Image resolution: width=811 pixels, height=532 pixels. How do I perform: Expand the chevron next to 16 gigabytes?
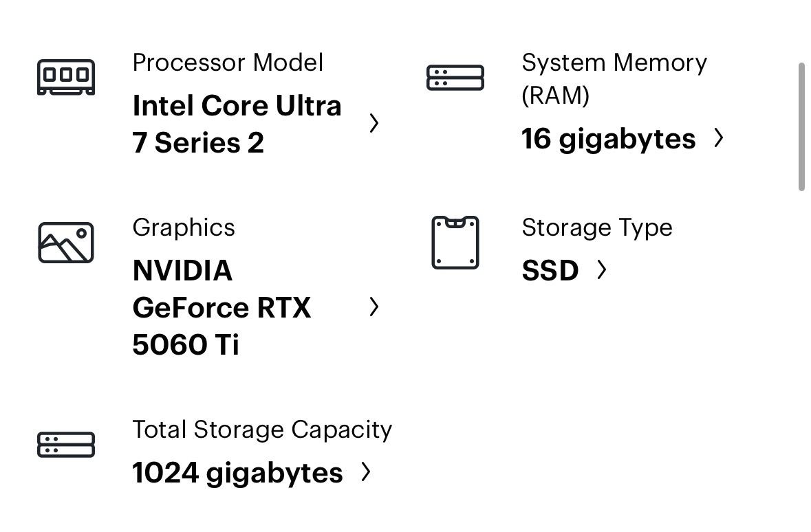pyautogui.click(x=719, y=138)
